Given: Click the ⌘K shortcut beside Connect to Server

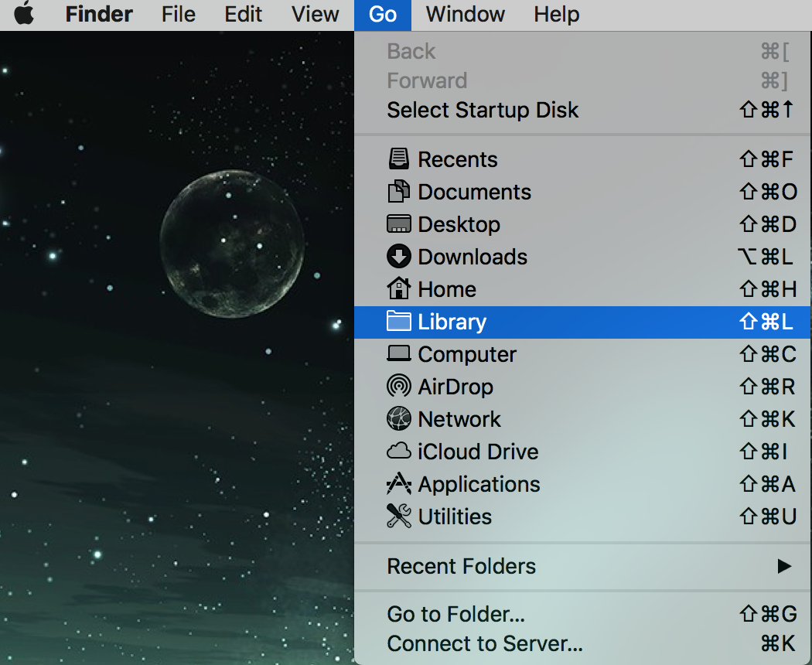Looking at the screenshot, I should pos(778,644).
